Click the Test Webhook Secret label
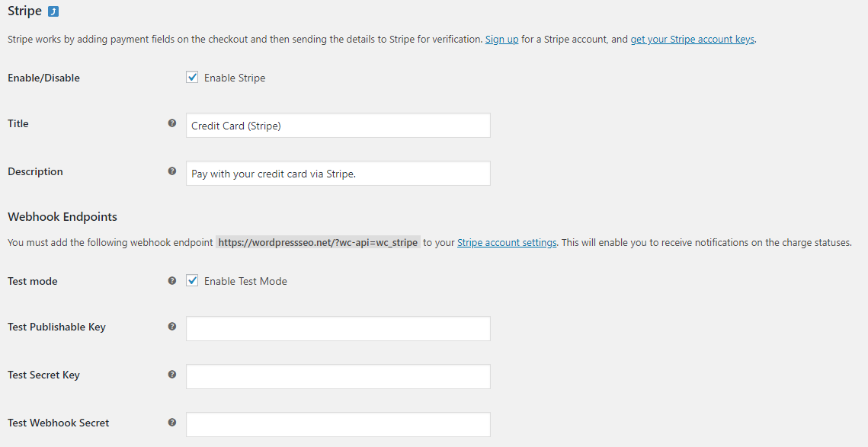 point(58,423)
